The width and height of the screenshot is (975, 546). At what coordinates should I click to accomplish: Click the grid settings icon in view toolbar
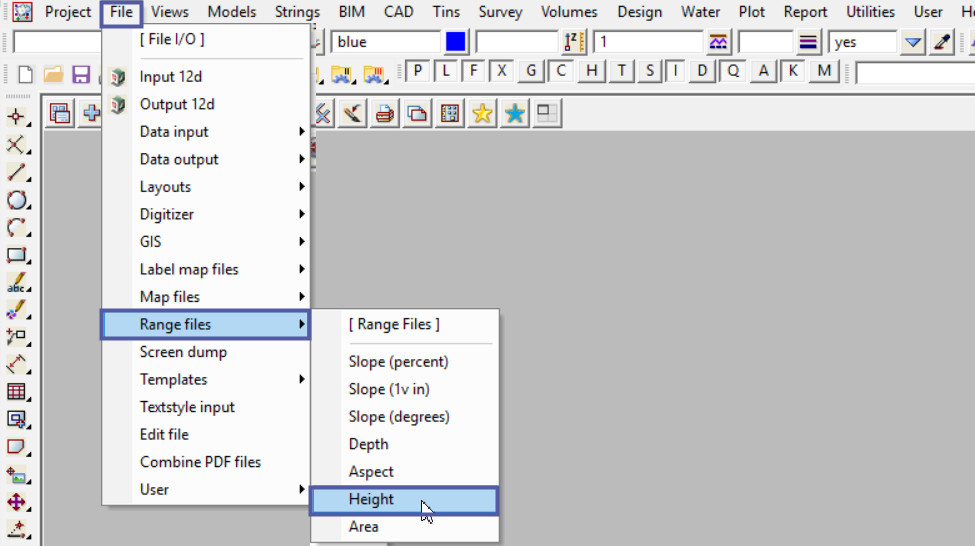click(x=450, y=113)
